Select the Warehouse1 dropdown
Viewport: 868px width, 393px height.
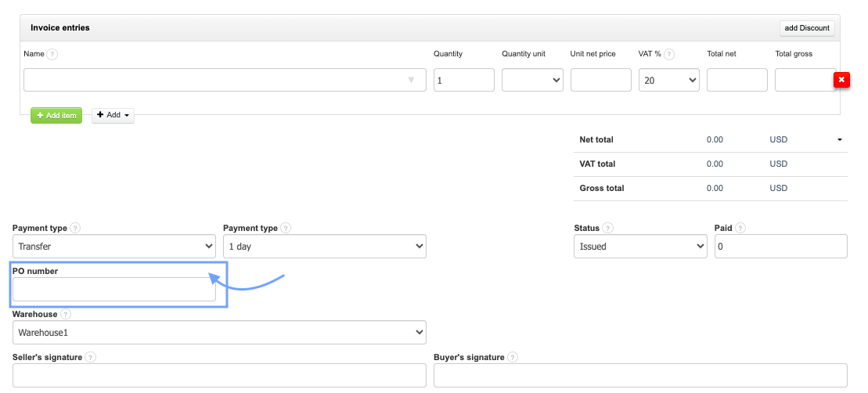coord(219,332)
